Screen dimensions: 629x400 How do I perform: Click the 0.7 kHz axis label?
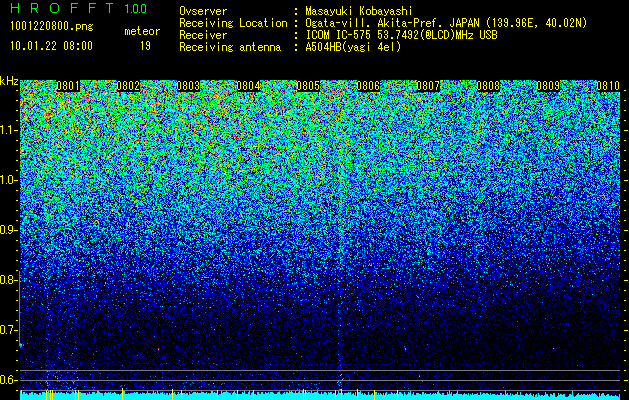pyautogui.click(x=8, y=330)
